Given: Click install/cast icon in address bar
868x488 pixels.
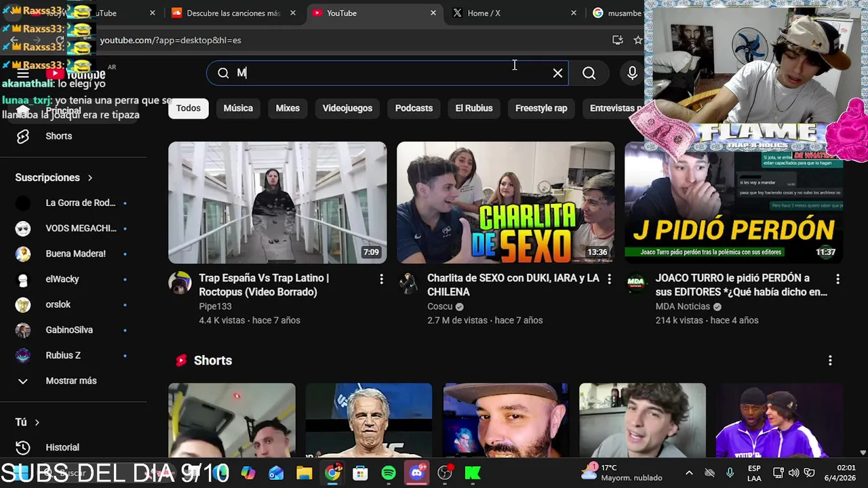Looking at the screenshot, I should 617,40.
